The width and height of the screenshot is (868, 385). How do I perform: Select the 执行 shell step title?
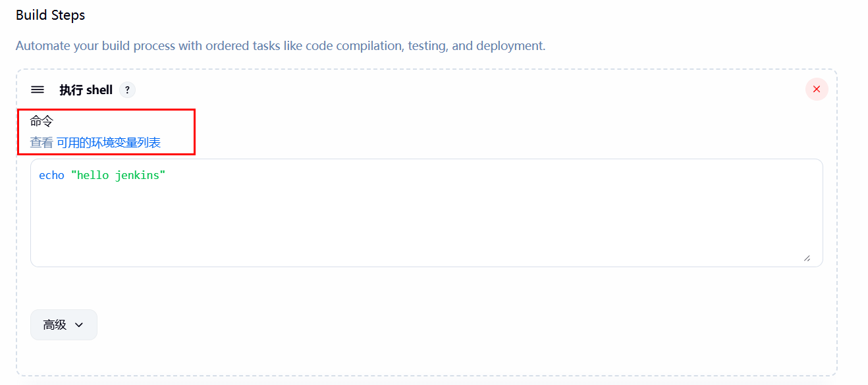(x=86, y=90)
